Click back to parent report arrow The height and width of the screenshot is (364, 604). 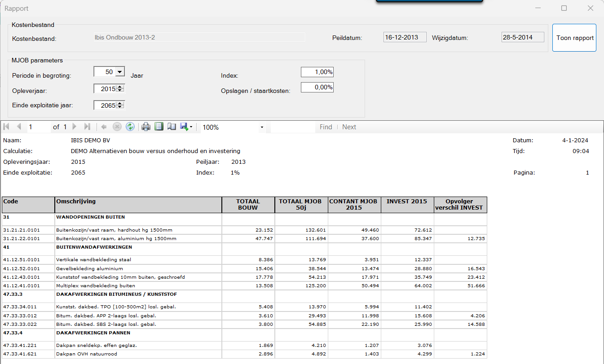(104, 127)
